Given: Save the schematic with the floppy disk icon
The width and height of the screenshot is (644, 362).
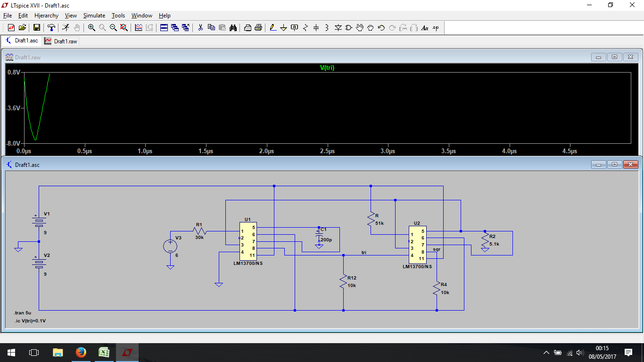Looking at the screenshot, I should [x=36, y=28].
